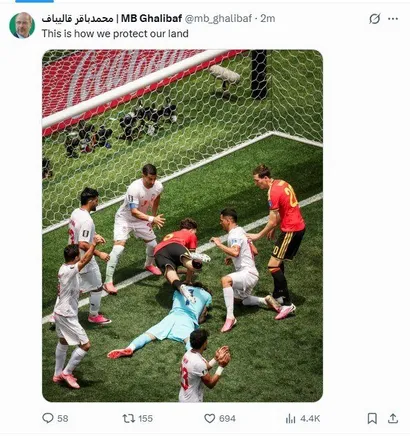Click the share upload arrow icon
The height and width of the screenshot is (438, 410).
[x=393, y=418]
